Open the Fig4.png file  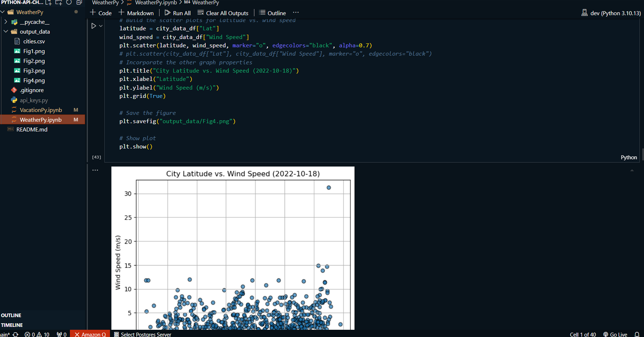click(x=34, y=80)
